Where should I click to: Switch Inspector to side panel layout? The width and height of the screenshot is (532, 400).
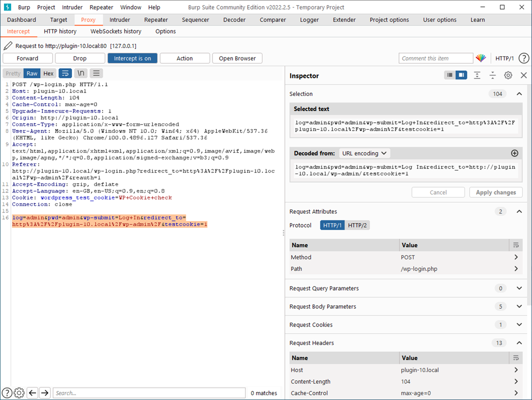tap(461, 75)
